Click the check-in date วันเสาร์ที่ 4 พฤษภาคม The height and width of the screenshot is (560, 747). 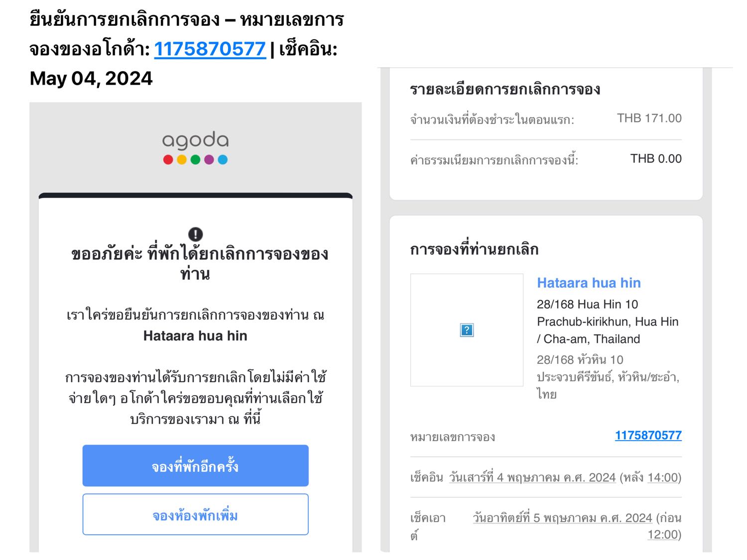532,477
